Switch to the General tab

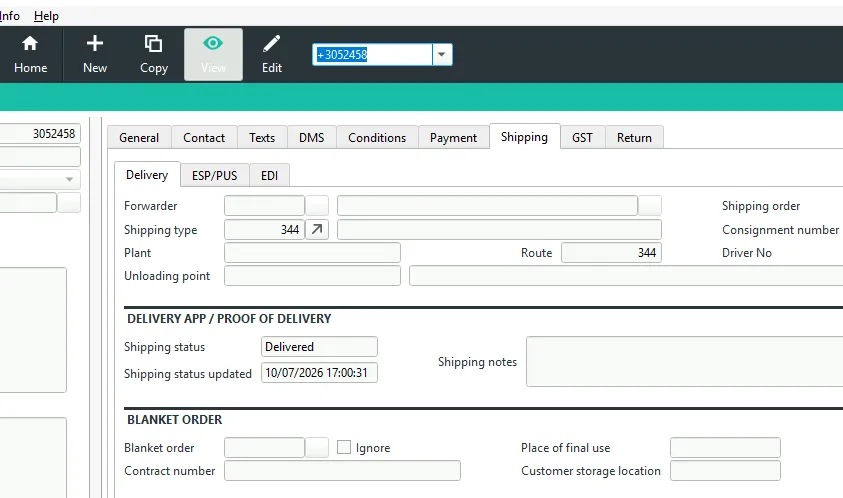139,138
